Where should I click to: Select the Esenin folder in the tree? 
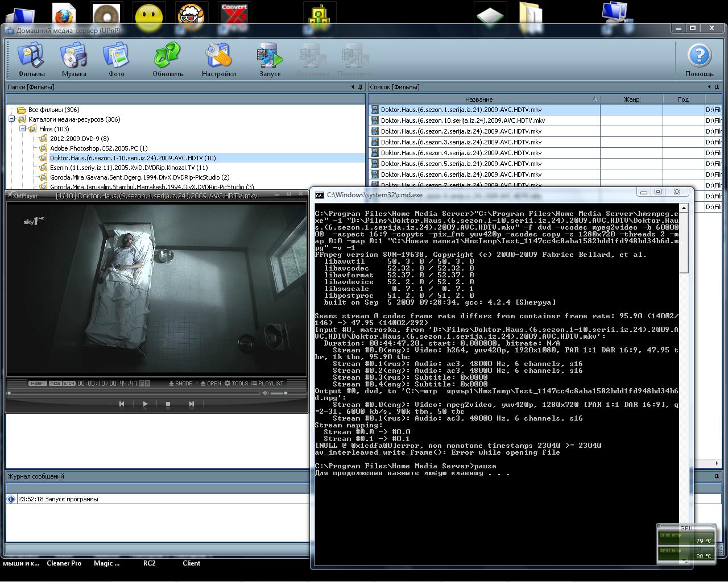[129, 168]
